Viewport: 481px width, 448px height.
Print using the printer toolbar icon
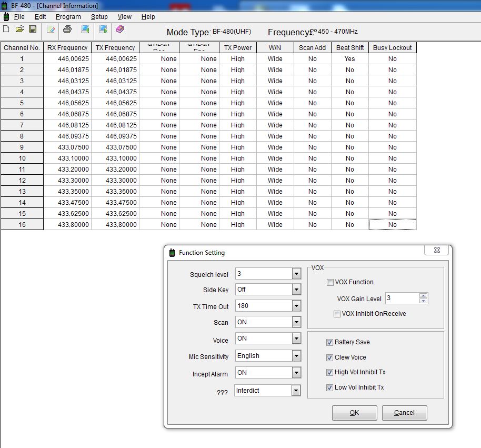(x=67, y=29)
